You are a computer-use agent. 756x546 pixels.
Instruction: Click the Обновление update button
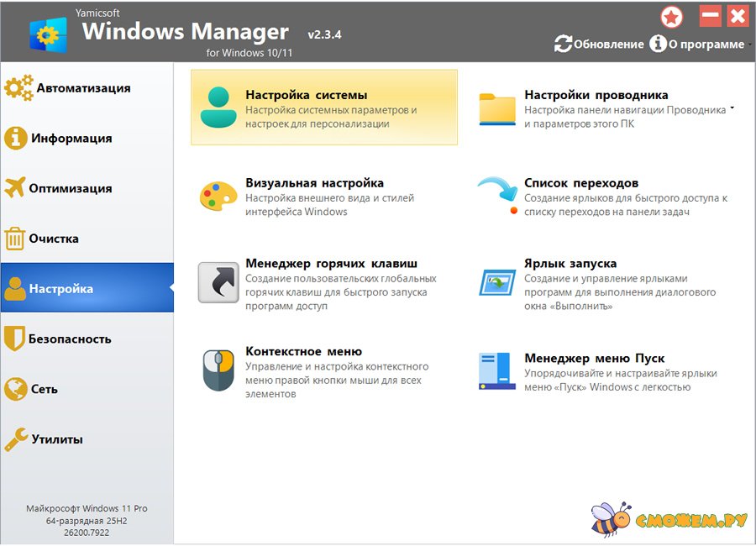(599, 45)
